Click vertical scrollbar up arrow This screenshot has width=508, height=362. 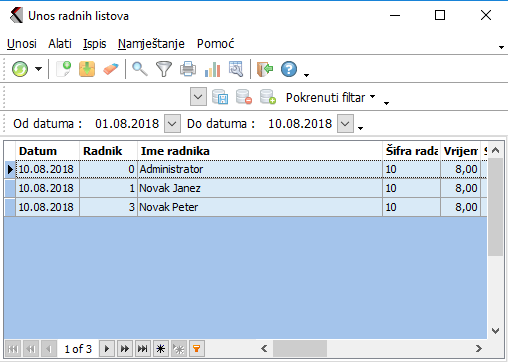tap(496, 150)
